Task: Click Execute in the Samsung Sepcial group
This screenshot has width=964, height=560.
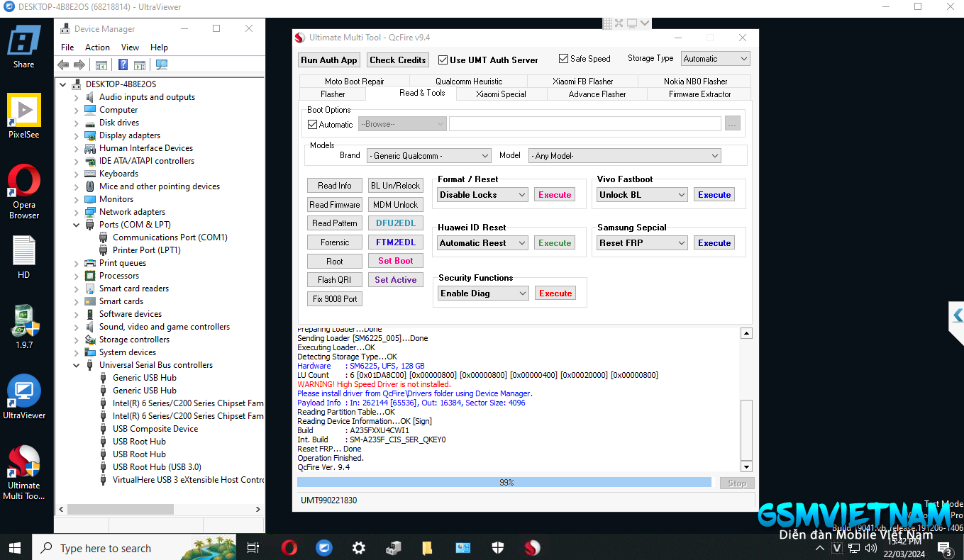Action: coord(714,243)
